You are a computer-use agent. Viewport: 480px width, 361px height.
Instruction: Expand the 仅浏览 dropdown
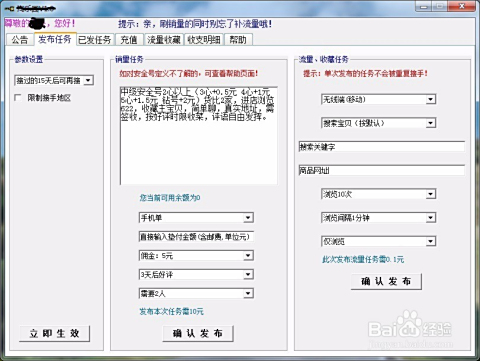pos(430,241)
